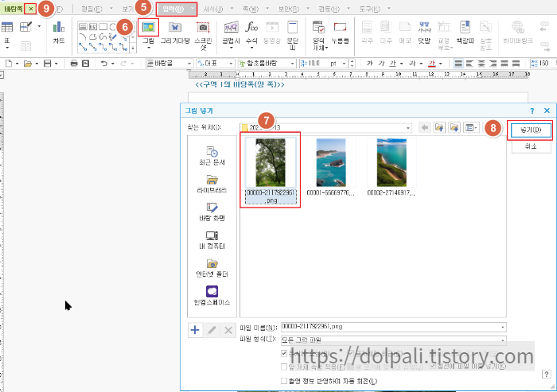Open the 바탕글 style dropdown
Screen dimensions: 557x392
click(189, 64)
